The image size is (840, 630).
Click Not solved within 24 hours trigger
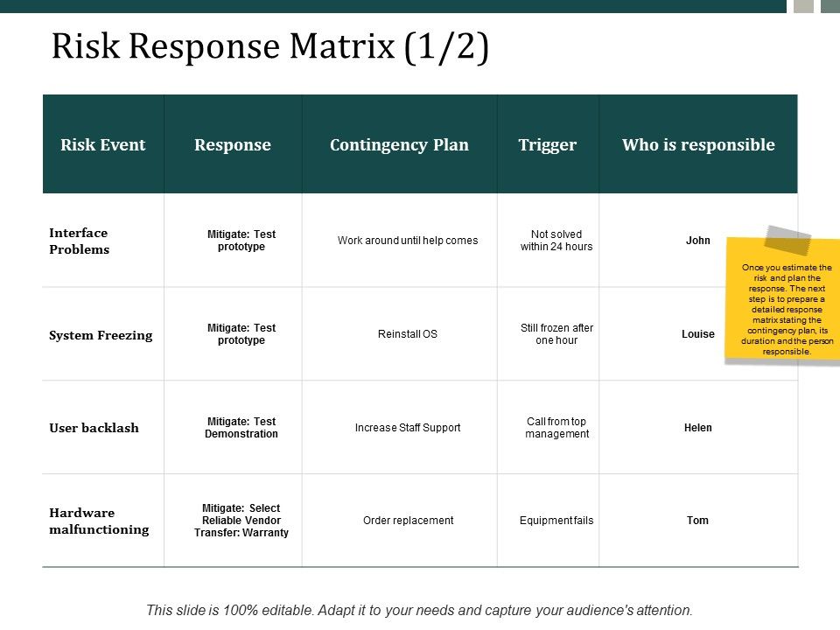556,241
